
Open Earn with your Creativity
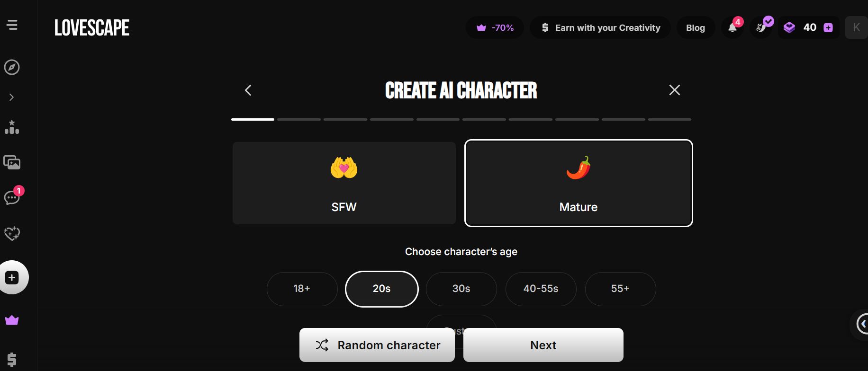pos(600,27)
